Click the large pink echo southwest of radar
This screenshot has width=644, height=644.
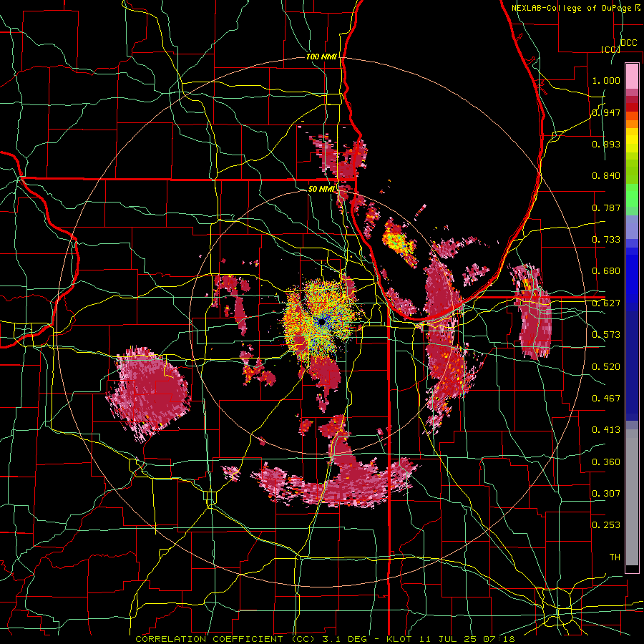pos(148,394)
